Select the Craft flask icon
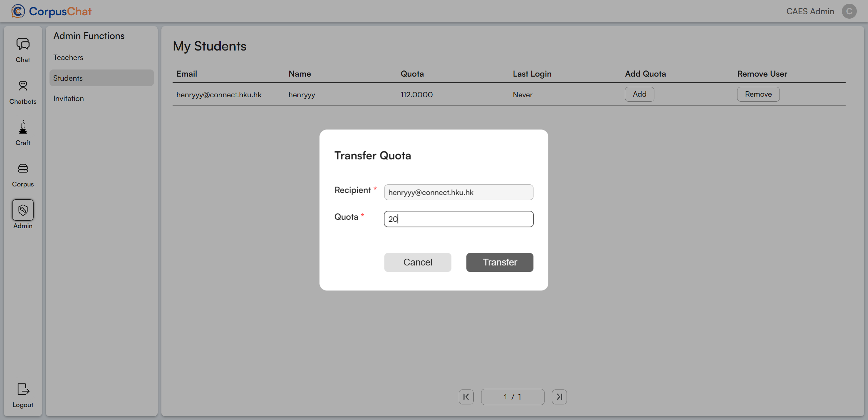868x420 pixels. tap(23, 127)
